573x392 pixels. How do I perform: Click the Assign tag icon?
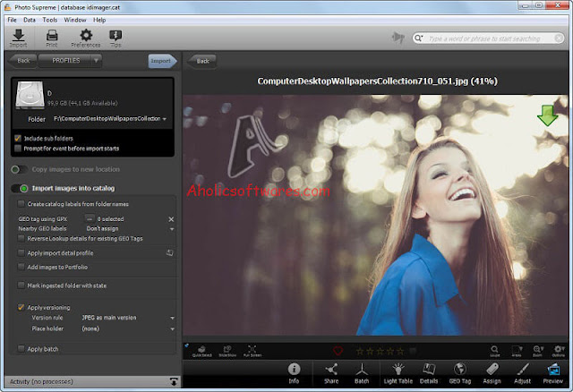492,373
